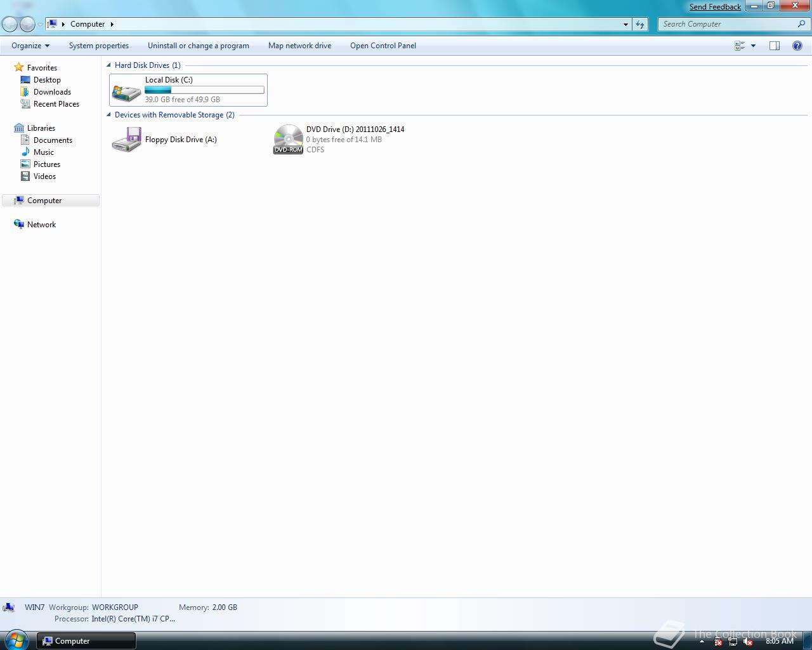The width and height of the screenshot is (812, 650).
Task: Select the Floppy Disk Drive icon
Action: tap(126, 140)
